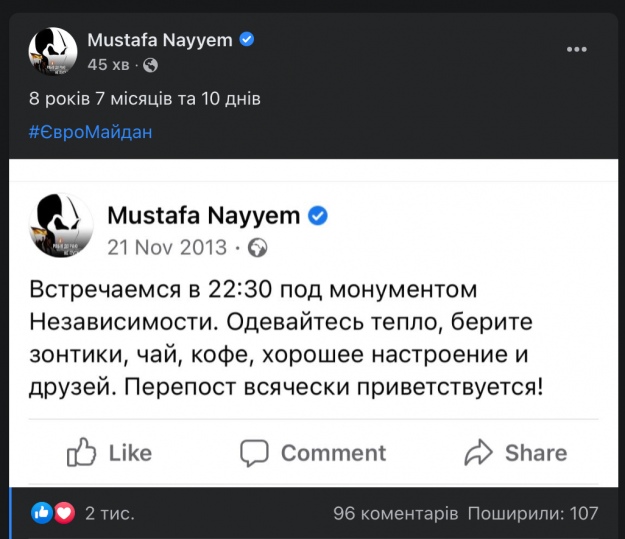625x539 pixels.
Task: Open the three-dot post options menu
Action: coord(577,49)
